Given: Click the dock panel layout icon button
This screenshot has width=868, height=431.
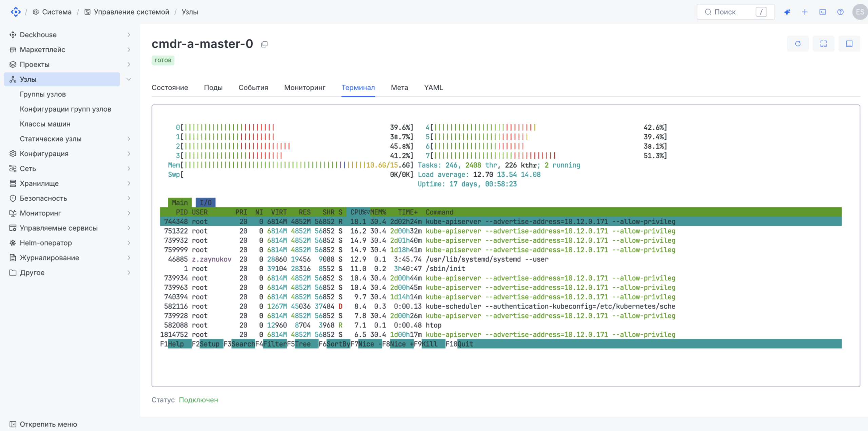Looking at the screenshot, I should pyautogui.click(x=849, y=43).
